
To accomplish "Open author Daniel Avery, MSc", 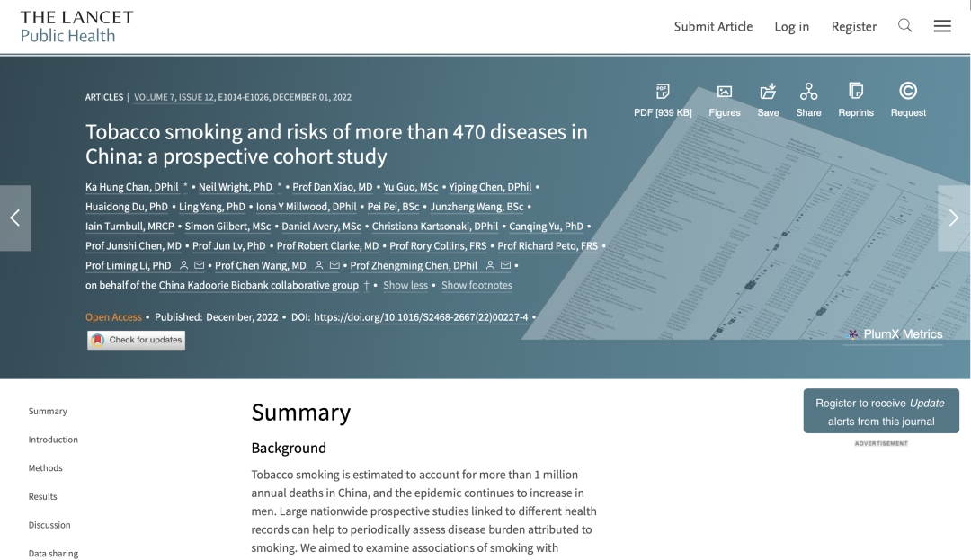I will tap(321, 227).
